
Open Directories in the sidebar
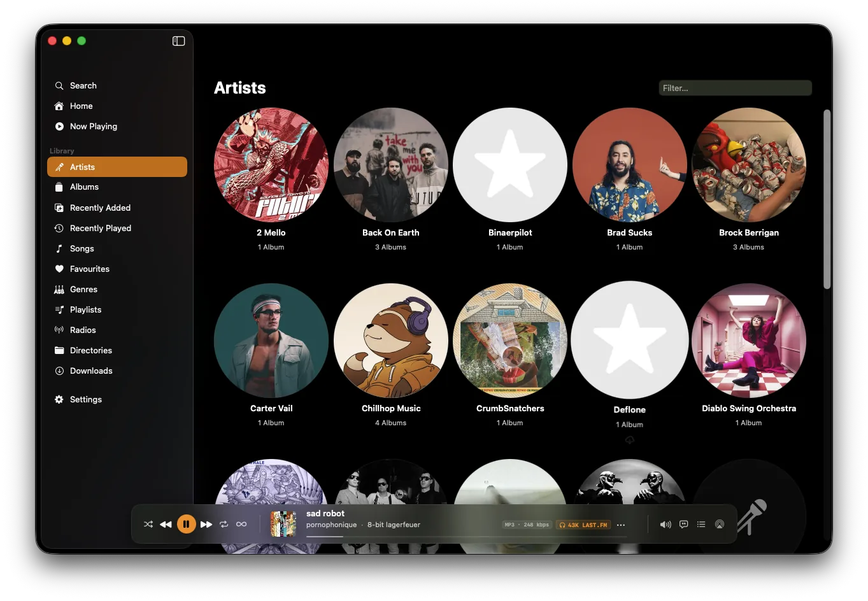[x=117, y=350]
